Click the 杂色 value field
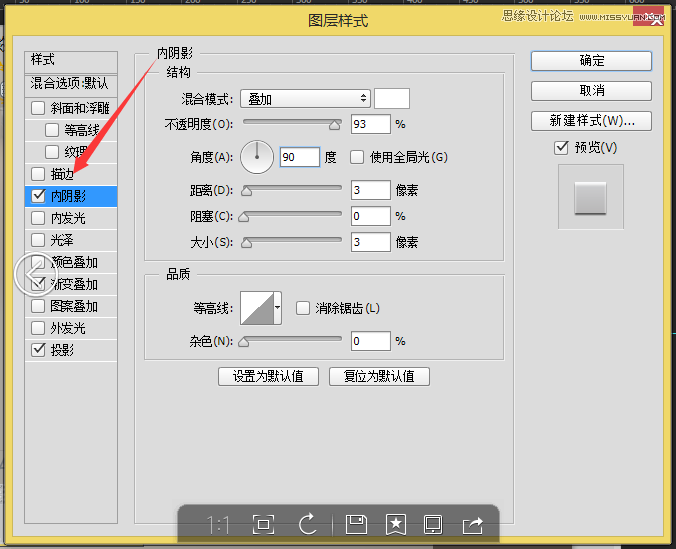Viewport: 676px width, 549px height. 371,341
